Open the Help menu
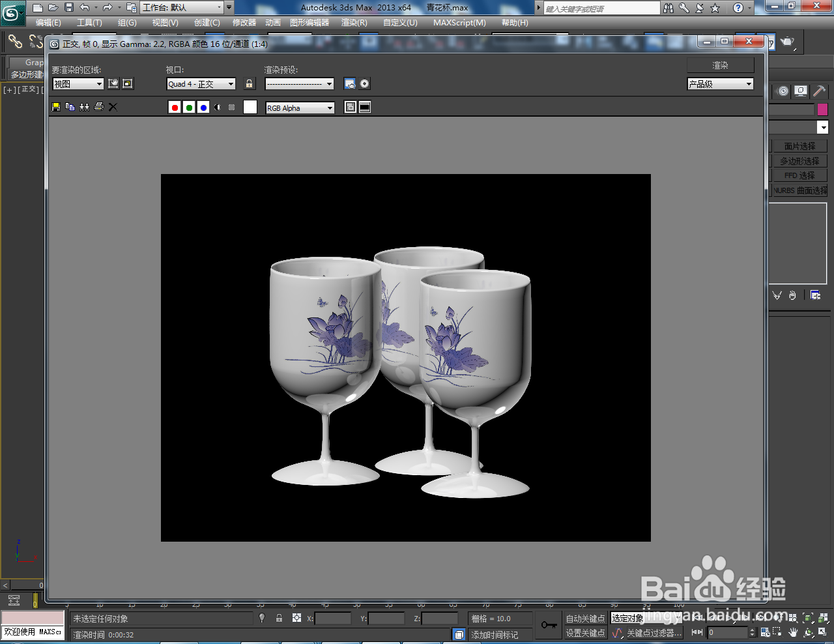Screen dimensions: 834x644 tap(515, 23)
